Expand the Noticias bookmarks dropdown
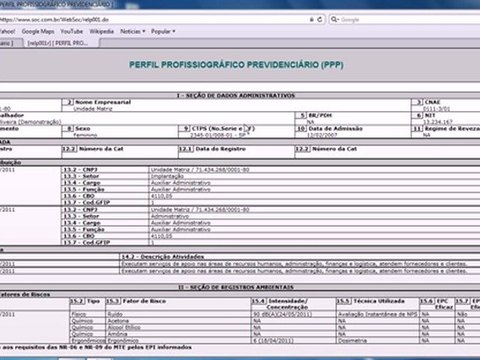Viewport: 480px width, 360px height. click(x=132, y=31)
